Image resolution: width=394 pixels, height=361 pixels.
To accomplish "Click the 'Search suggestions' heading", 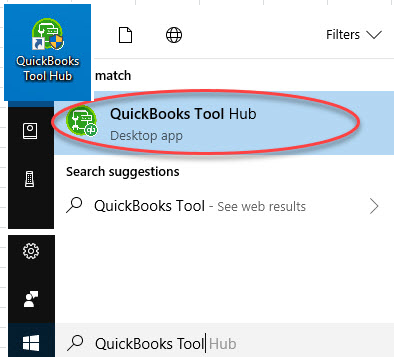I will [123, 172].
